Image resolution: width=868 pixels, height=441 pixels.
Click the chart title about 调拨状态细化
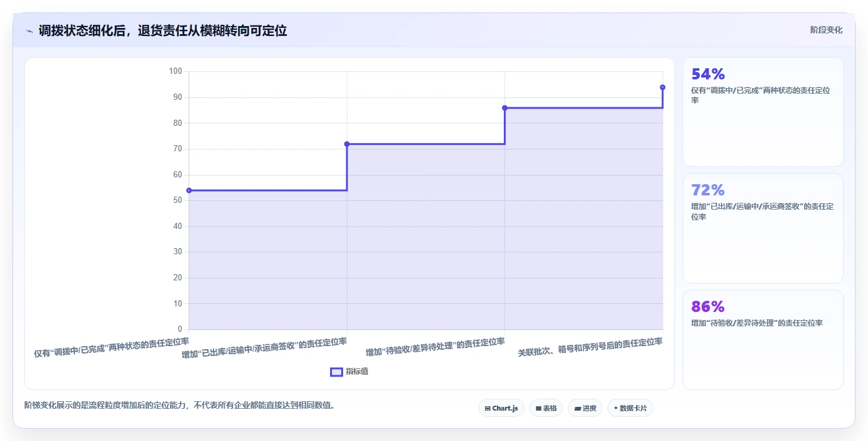pyautogui.click(x=163, y=31)
